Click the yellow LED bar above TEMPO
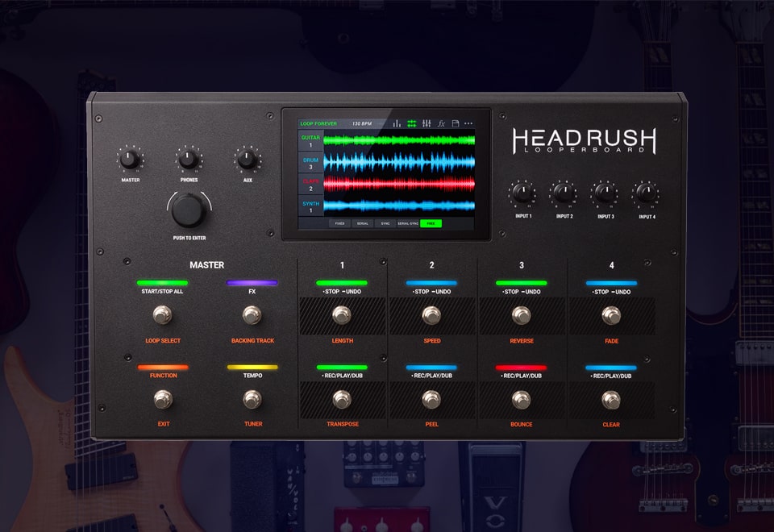774x532 pixels. point(252,368)
